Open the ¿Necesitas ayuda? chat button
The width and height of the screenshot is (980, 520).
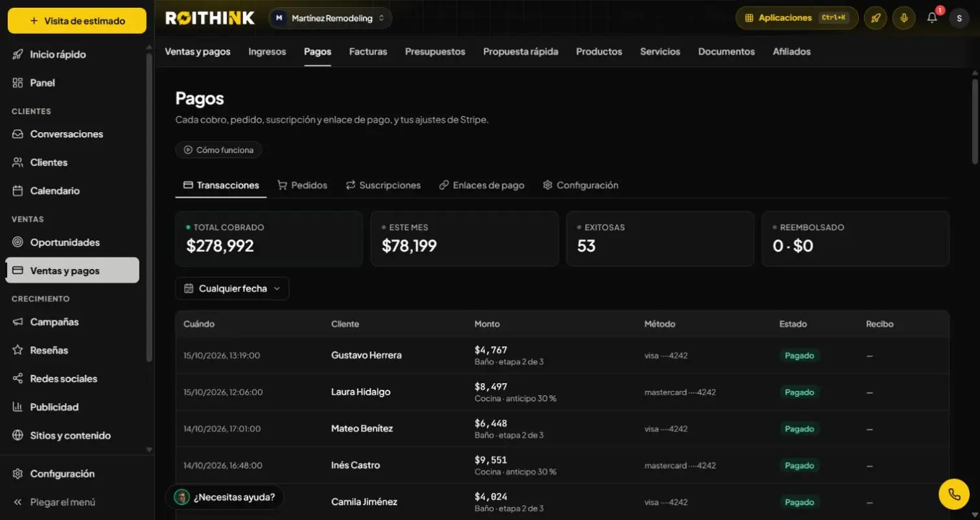(x=224, y=497)
